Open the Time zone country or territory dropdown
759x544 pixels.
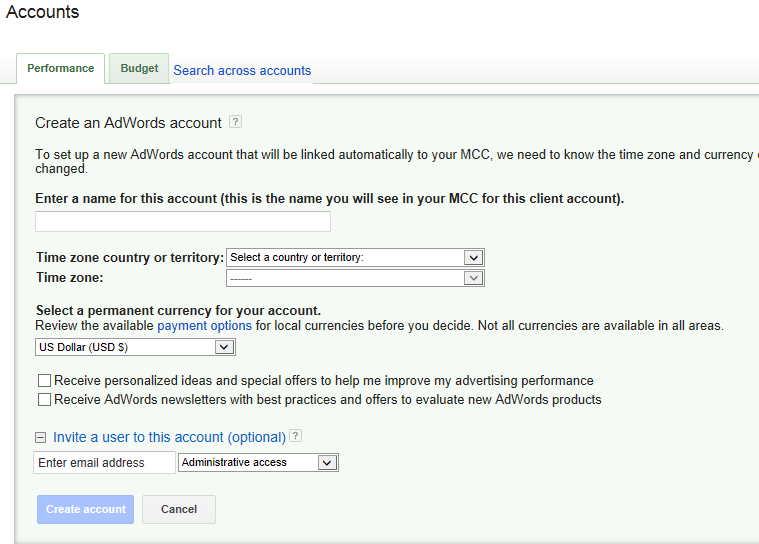coord(355,258)
